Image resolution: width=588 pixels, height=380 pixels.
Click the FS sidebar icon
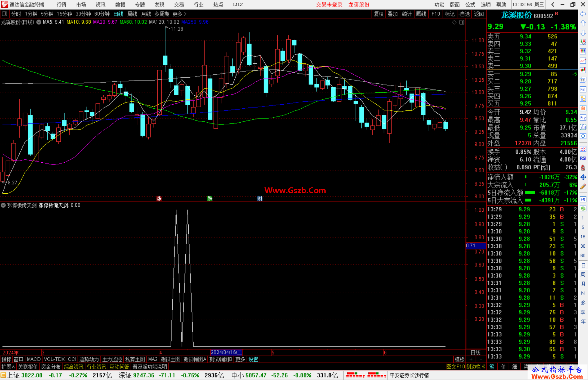point(583,199)
